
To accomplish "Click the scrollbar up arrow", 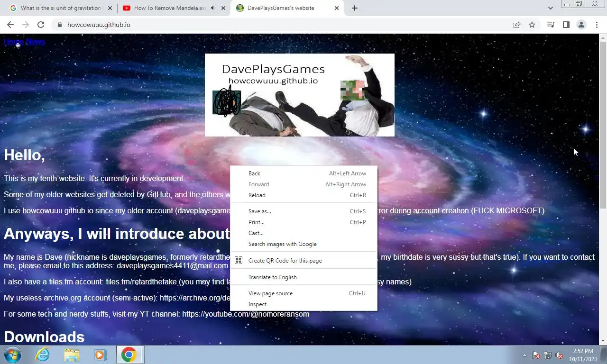I will (x=603, y=37).
